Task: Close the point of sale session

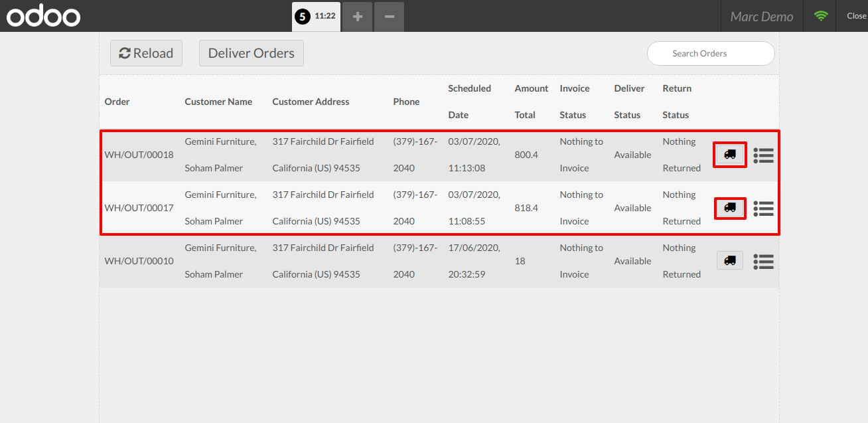Action: [x=856, y=16]
